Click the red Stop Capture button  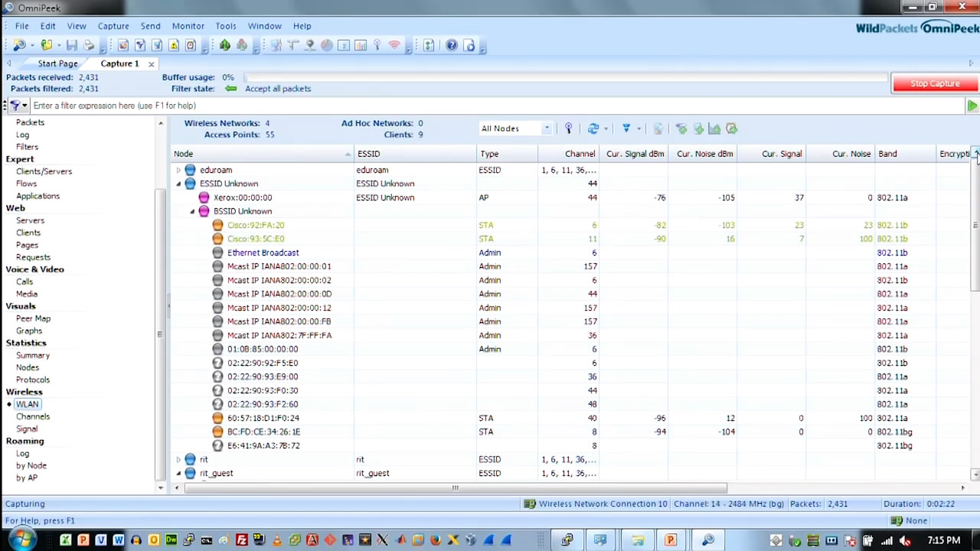(x=935, y=83)
